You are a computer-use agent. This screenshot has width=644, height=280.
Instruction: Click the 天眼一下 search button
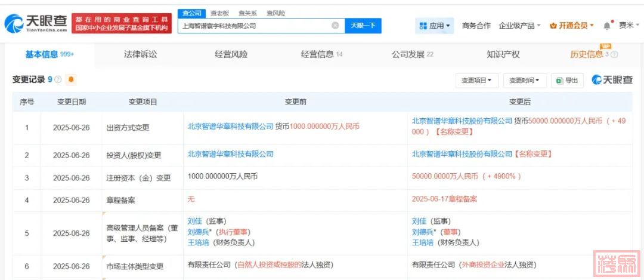click(x=363, y=26)
